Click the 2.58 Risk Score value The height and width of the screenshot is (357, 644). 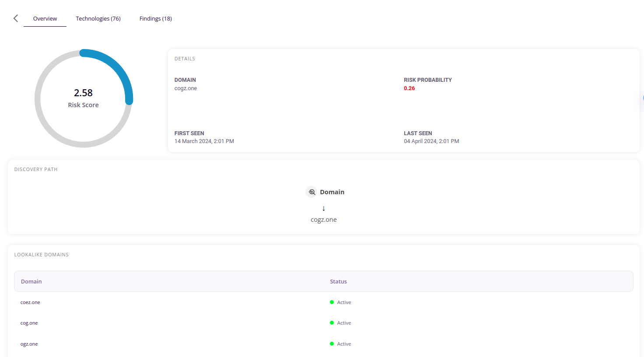[x=83, y=93]
